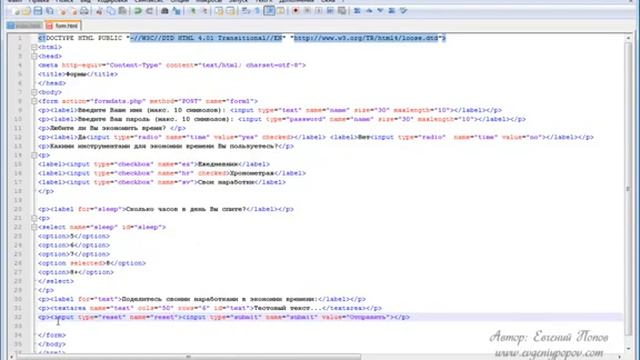Click the Save All toolbar icon

click(50, 11)
